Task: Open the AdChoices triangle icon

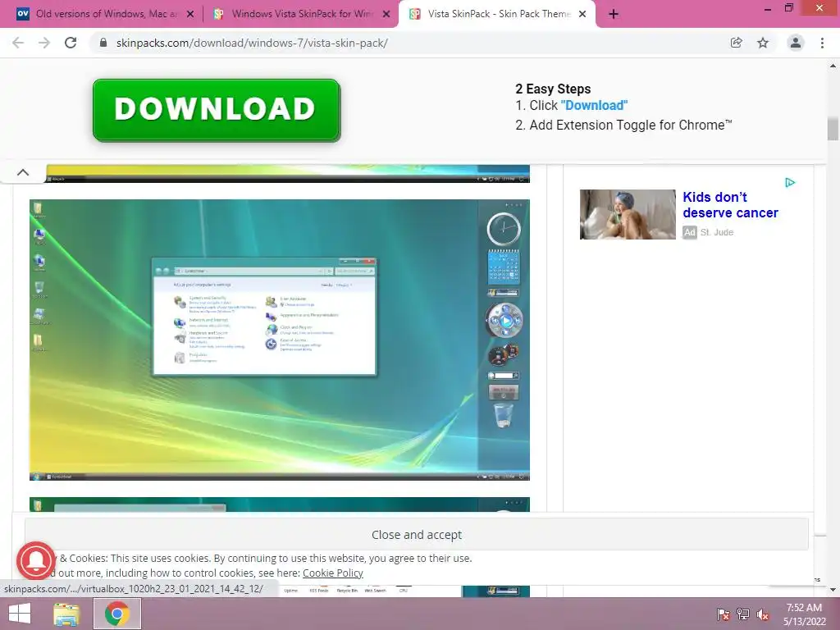Action: (790, 183)
